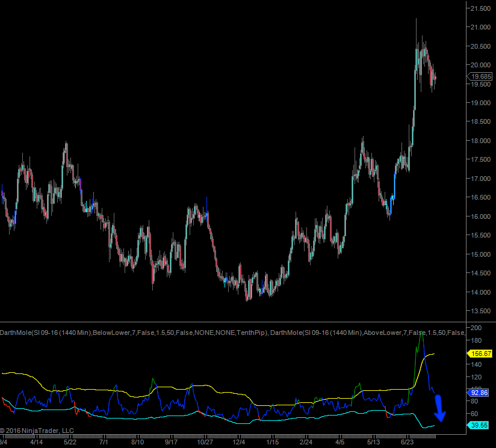Image resolution: width=496 pixels, height=448 pixels.
Task: Click the 8/10 date axis label
Action: coord(137,442)
